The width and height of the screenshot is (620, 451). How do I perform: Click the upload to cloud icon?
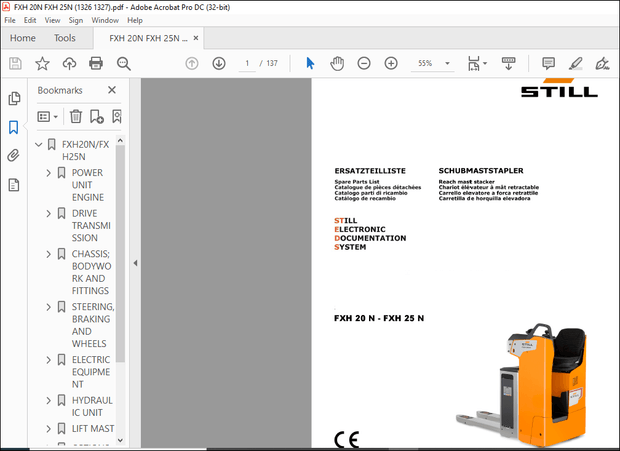tap(70, 63)
